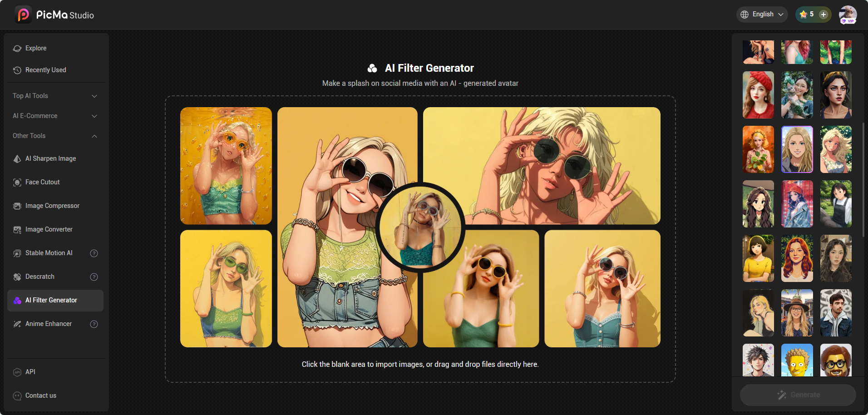Image resolution: width=868 pixels, height=415 pixels.
Task: Go to the Explore page
Action: (x=36, y=48)
